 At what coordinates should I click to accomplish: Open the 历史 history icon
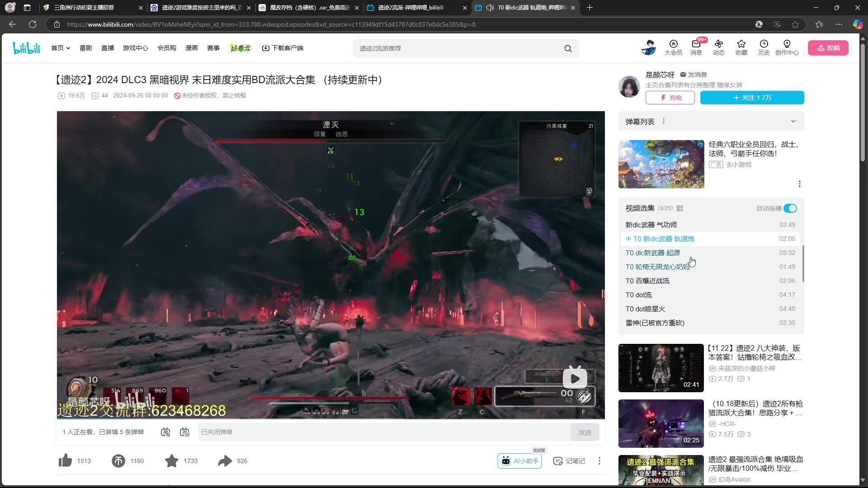pos(764,47)
